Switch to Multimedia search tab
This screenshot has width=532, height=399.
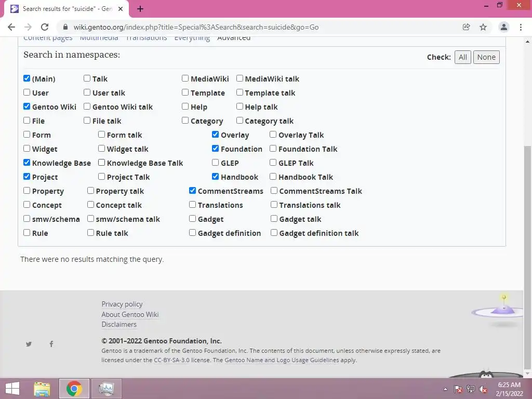[99, 38]
